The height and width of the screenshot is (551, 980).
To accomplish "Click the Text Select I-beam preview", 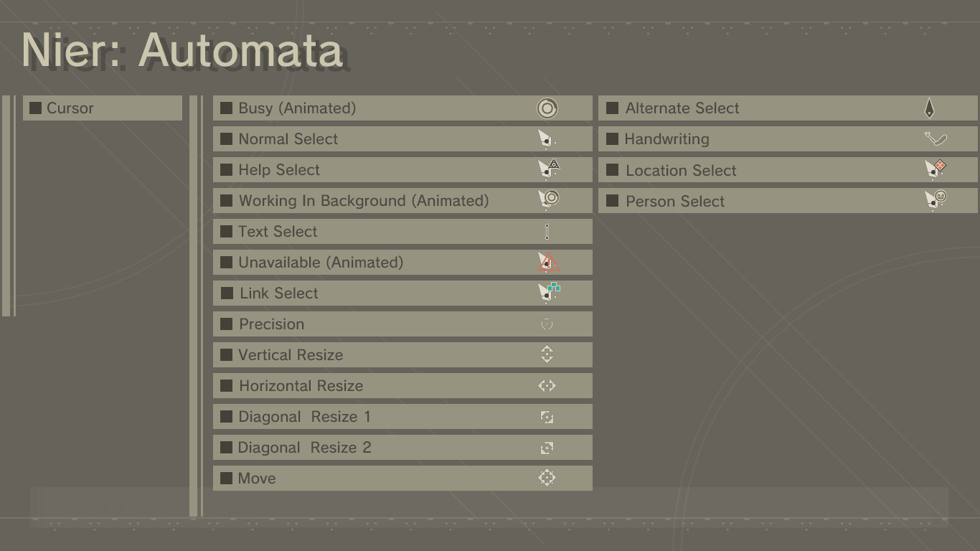I will pos(547,232).
